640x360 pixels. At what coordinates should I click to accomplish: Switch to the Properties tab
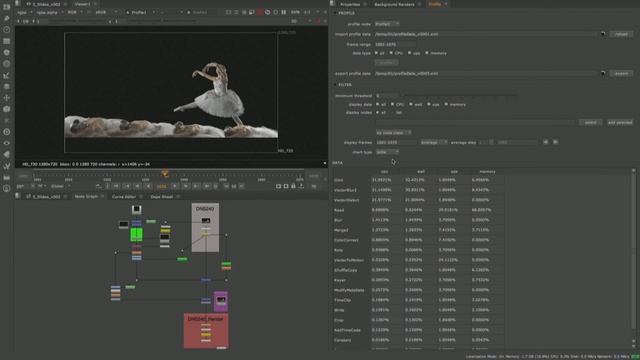click(x=350, y=4)
